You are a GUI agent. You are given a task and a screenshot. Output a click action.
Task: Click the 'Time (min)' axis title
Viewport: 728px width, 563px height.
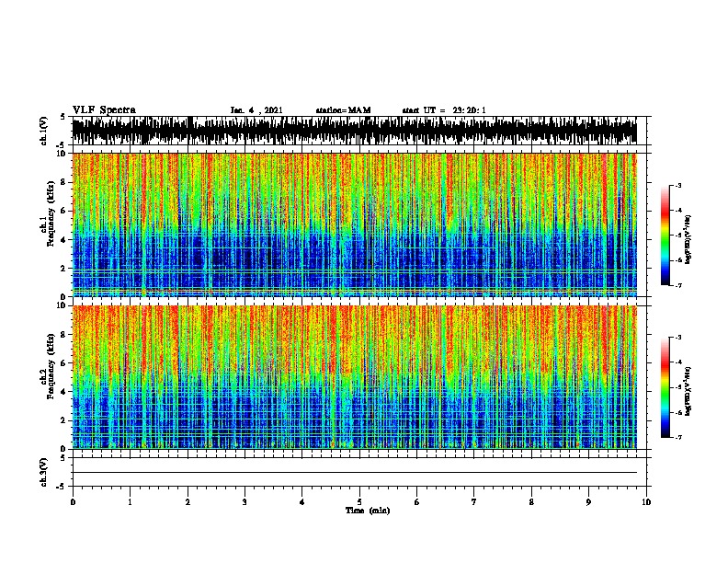[x=368, y=511]
